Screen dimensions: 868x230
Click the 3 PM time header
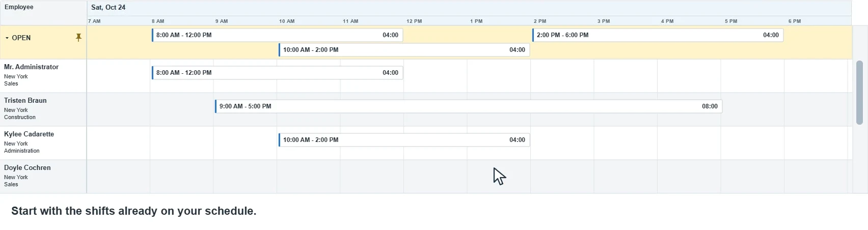point(604,21)
